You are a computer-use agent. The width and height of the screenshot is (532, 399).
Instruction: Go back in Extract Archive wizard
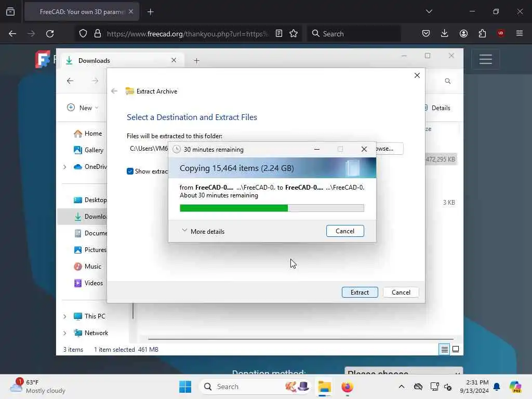point(114,91)
